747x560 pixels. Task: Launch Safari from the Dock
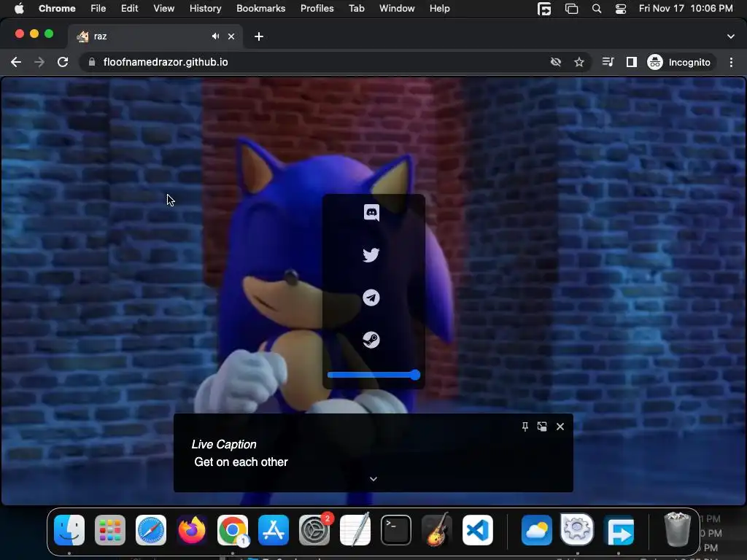click(151, 530)
